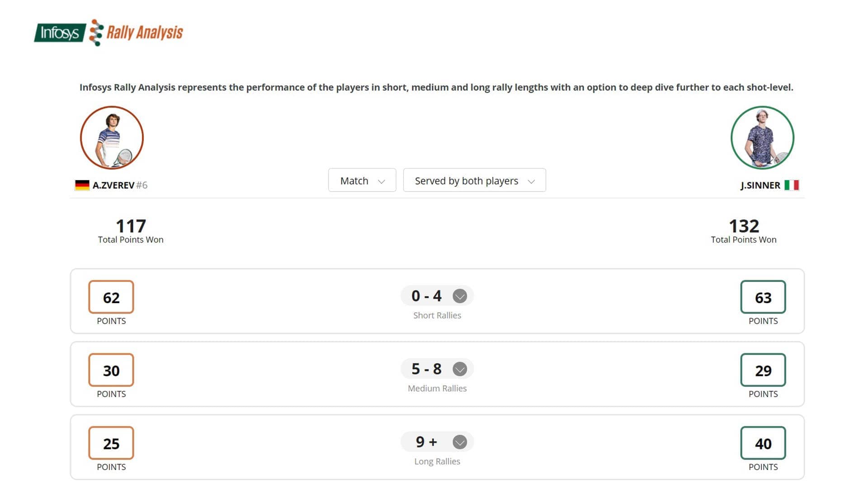Select Zverev's 30 medium rally points box

(x=111, y=370)
